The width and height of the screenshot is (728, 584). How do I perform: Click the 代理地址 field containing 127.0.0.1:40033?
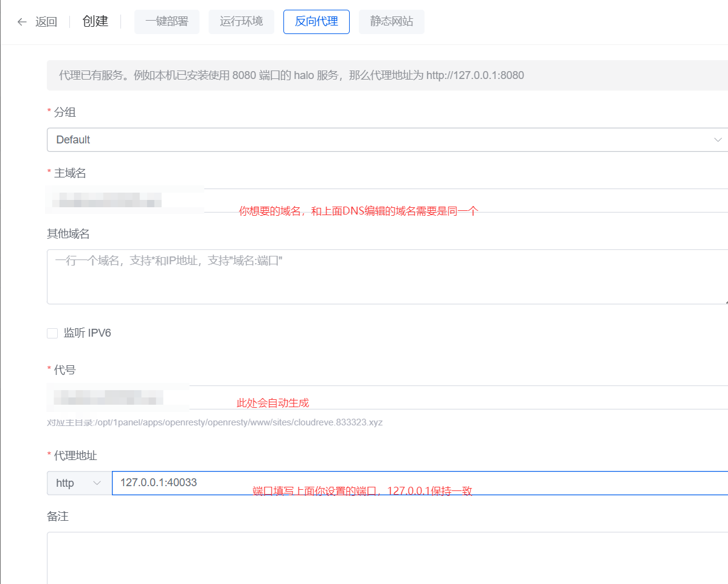[x=420, y=483]
